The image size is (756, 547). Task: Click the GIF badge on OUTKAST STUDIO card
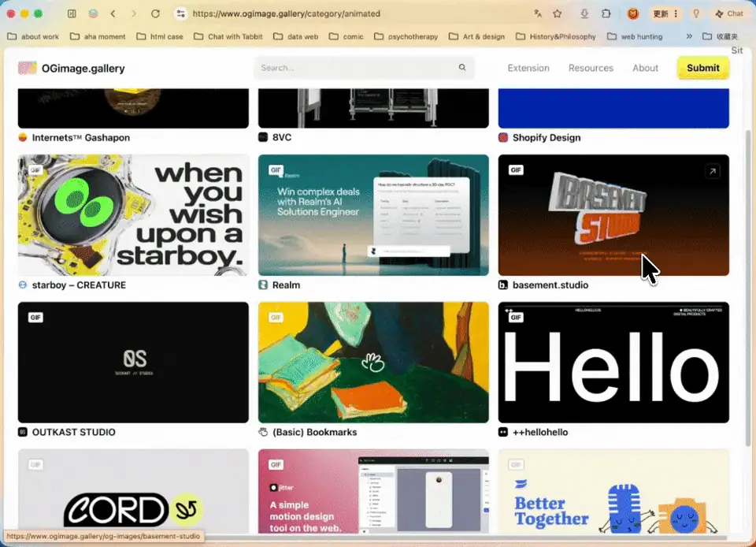point(35,318)
